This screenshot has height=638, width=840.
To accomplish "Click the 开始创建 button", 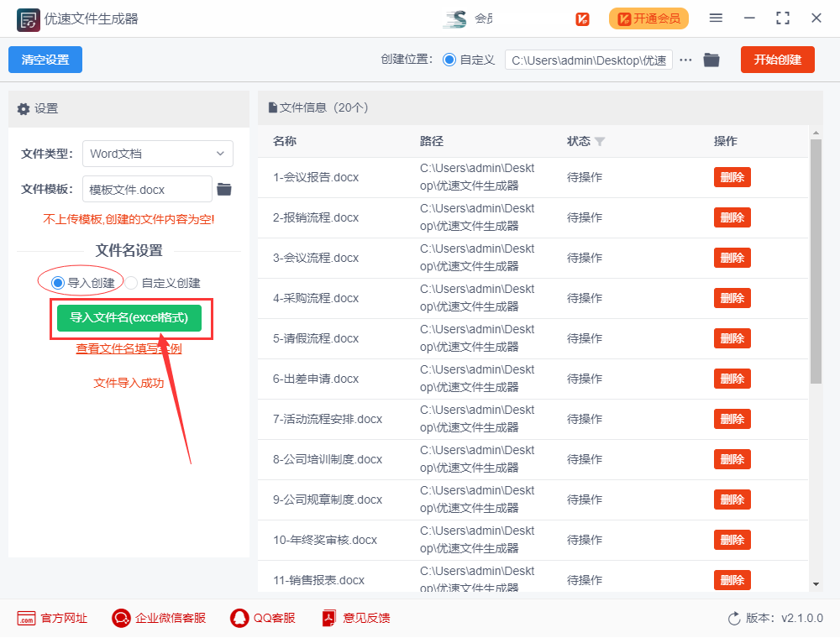I will [x=777, y=60].
